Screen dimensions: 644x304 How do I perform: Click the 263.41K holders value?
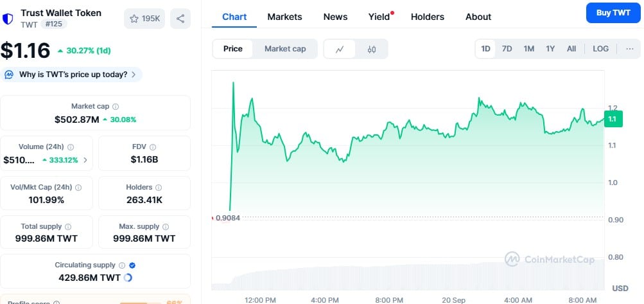tap(144, 201)
